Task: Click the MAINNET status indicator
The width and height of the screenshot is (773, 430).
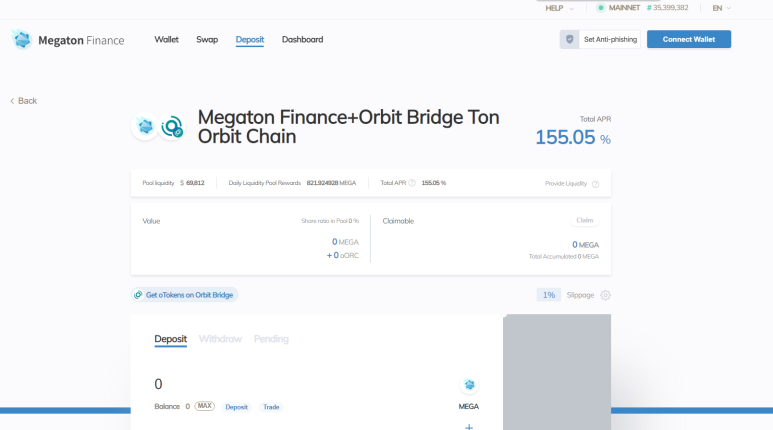Action: (619, 8)
